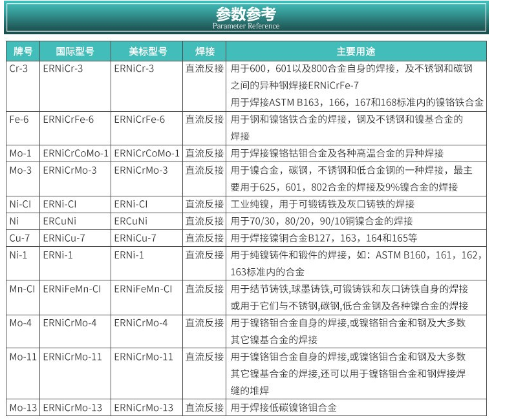The height and width of the screenshot is (420, 505).
Task: Select ERNiCrMo-4 in the 美标型号 column
Action: [x=141, y=323]
